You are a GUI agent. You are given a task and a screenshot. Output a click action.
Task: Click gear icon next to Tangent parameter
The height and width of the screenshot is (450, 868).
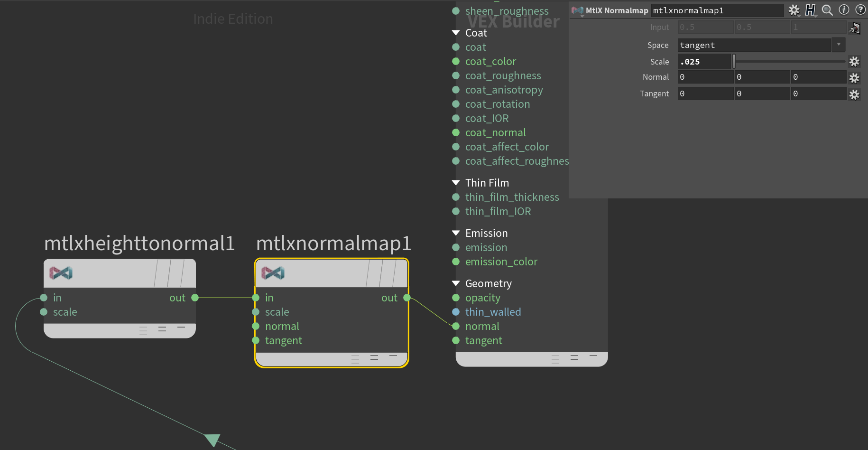pos(854,94)
